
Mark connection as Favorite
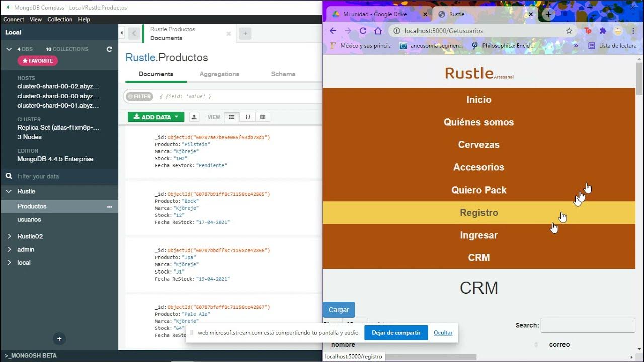pyautogui.click(x=38, y=61)
